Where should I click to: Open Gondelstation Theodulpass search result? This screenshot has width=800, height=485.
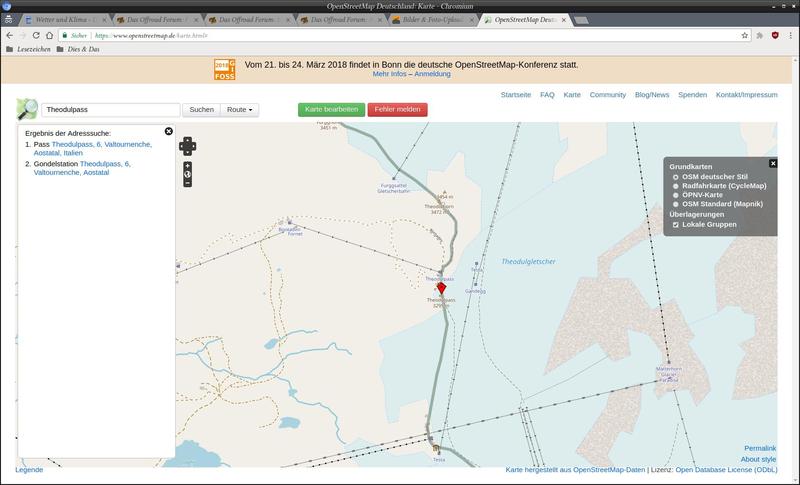coord(82,168)
